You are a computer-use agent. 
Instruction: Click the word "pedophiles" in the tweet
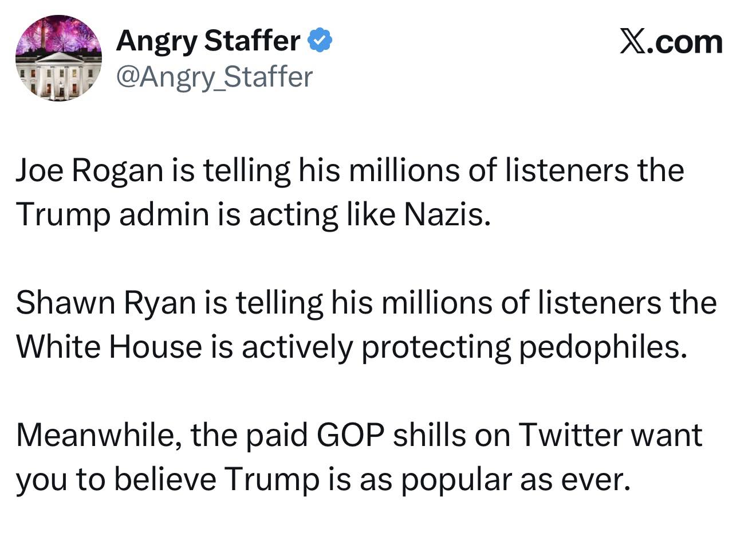pos(602,347)
